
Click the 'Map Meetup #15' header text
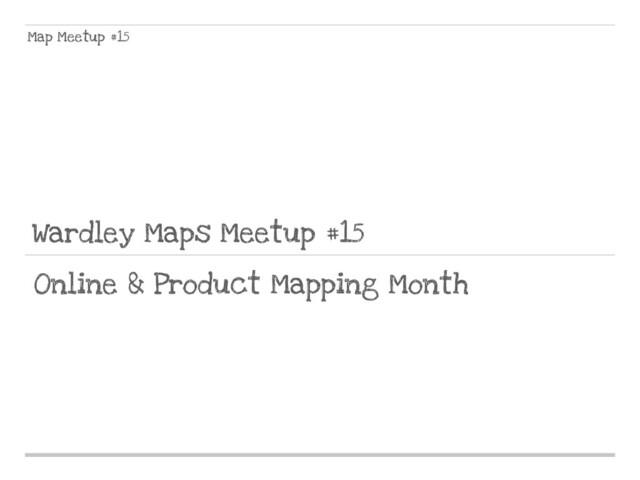[x=79, y=38]
